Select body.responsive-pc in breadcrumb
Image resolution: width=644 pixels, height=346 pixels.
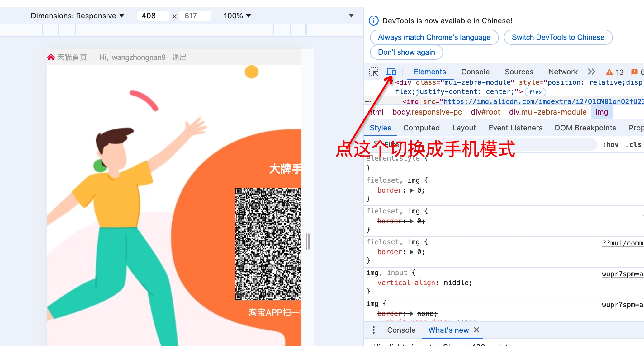coord(427,112)
